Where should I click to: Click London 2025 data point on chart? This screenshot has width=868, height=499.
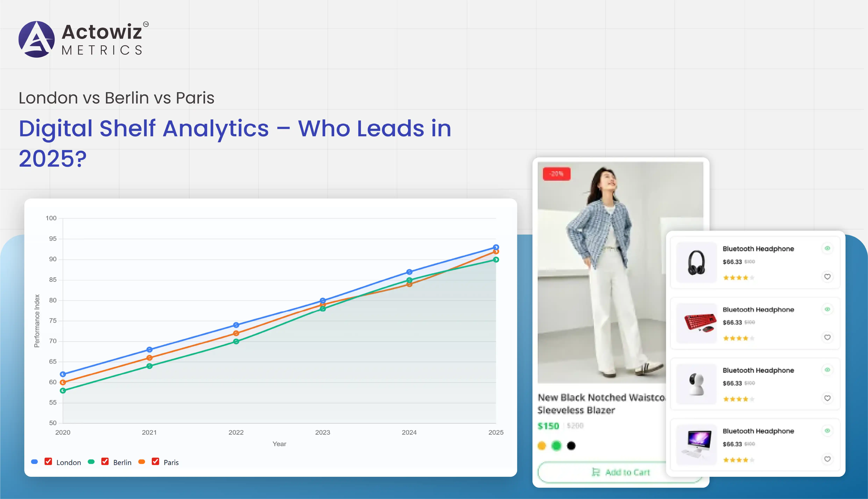(496, 247)
